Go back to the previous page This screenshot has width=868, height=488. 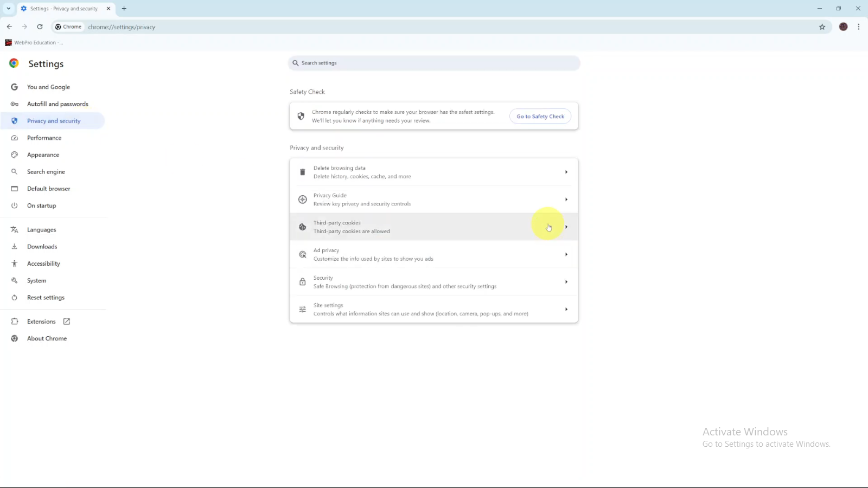point(9,27)
